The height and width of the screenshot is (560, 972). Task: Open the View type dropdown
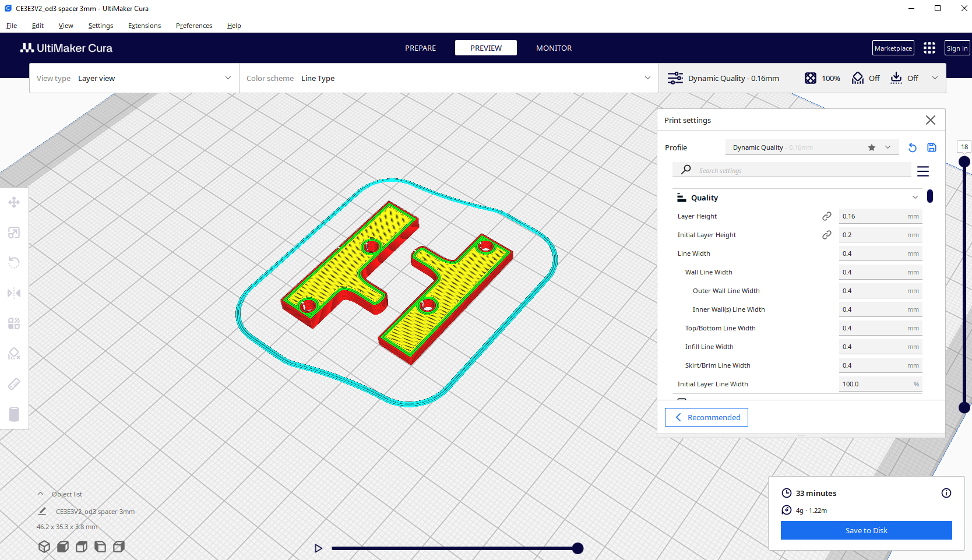(134, 78)
